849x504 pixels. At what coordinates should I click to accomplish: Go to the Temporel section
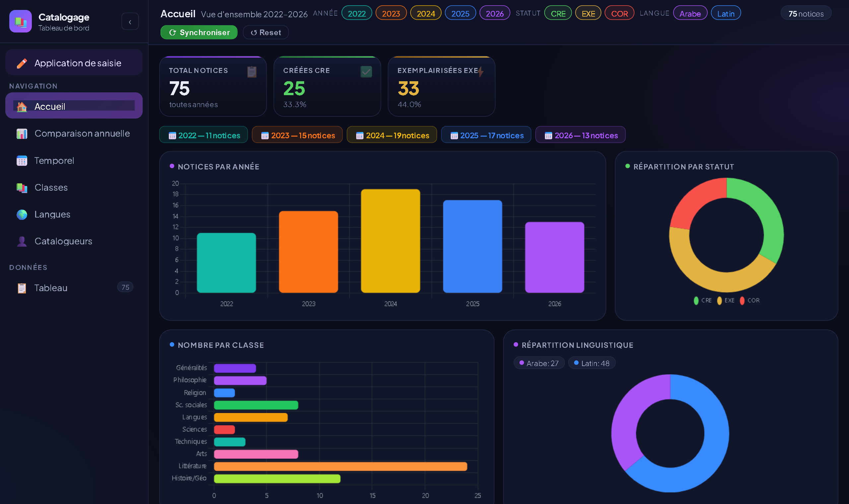[x=74, y=160]
